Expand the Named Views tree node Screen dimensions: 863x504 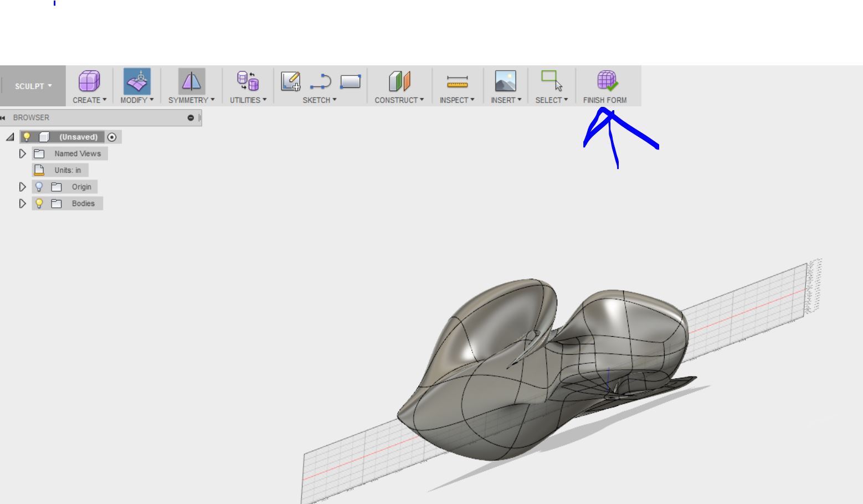22,153
